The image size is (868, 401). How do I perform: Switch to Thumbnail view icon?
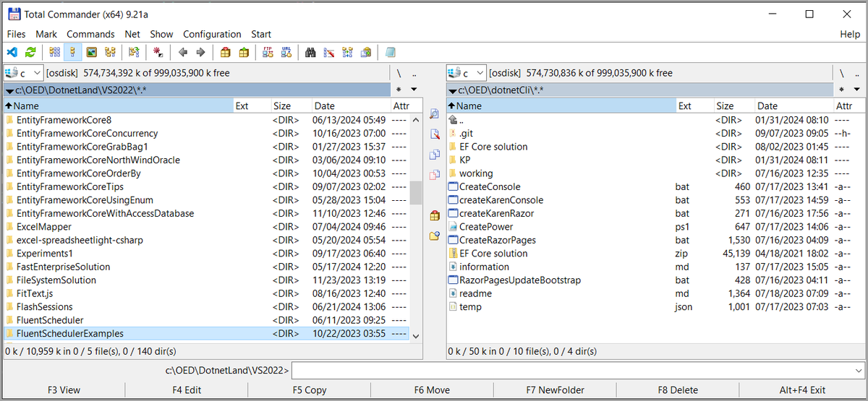[91, 52]
